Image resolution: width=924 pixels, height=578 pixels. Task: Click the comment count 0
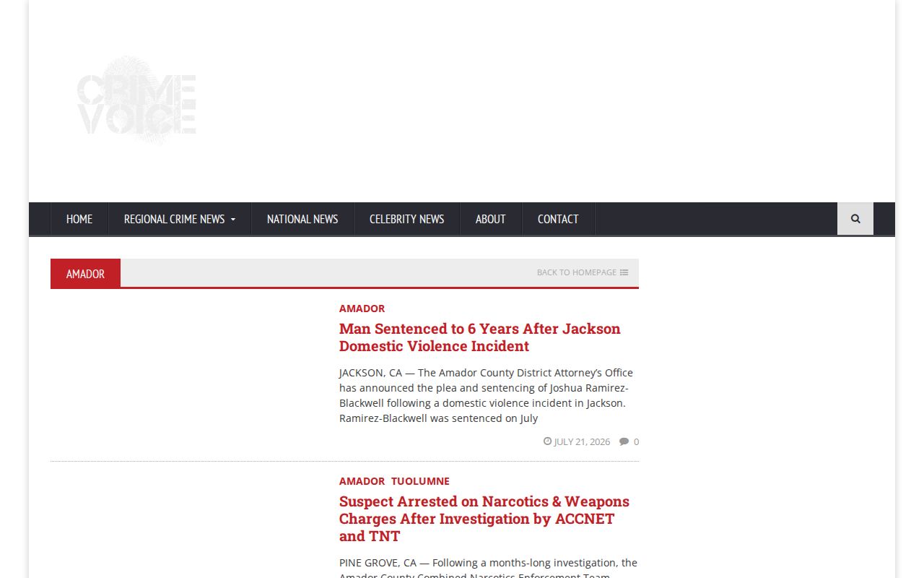(636, 441)
